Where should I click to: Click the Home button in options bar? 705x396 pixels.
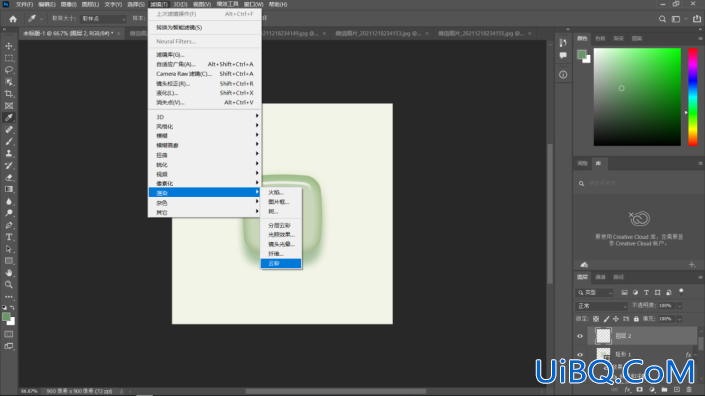click(x=13, y=19)
